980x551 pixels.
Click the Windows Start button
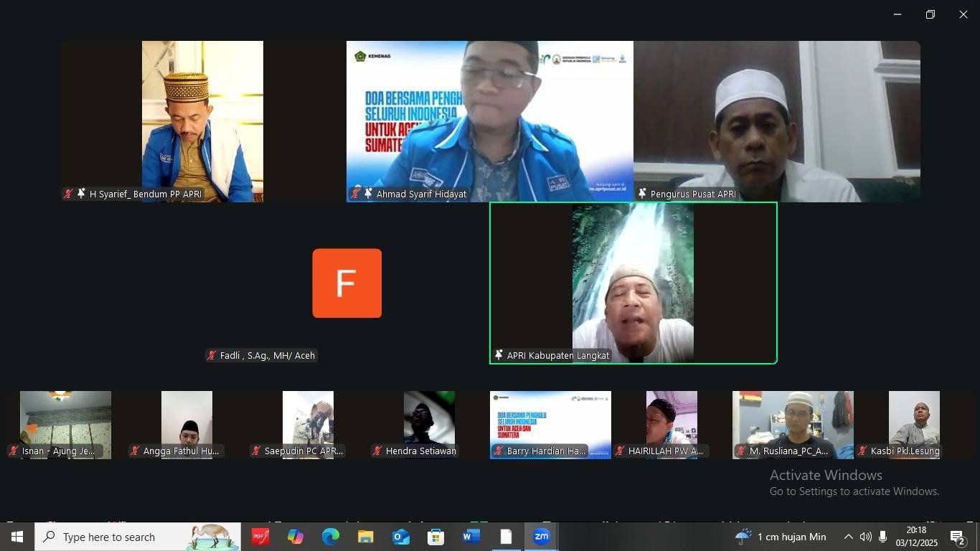(x=16, y=536)
